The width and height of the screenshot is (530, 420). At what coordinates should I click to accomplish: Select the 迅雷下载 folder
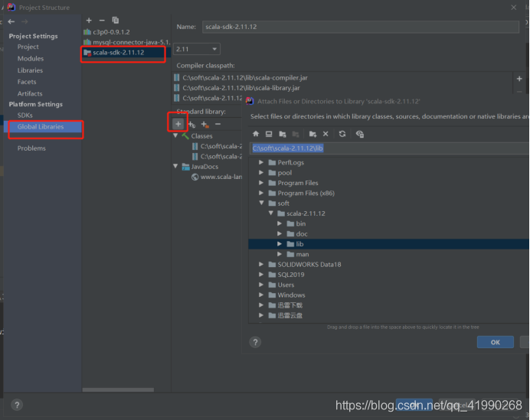click(290, 305)
